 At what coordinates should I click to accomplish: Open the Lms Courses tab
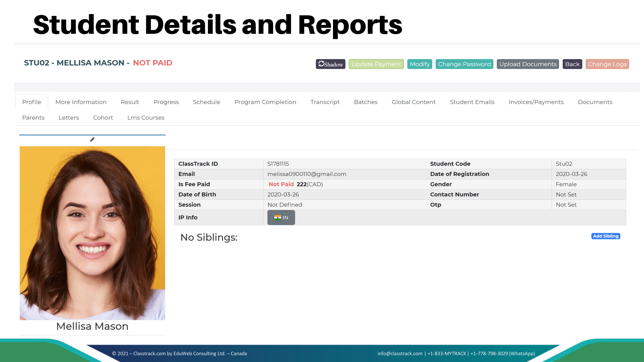(x=146, y=118)
